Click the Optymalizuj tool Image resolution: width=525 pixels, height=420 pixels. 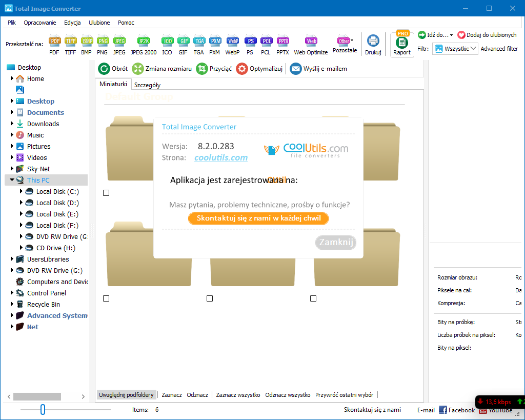coord(259,69)
